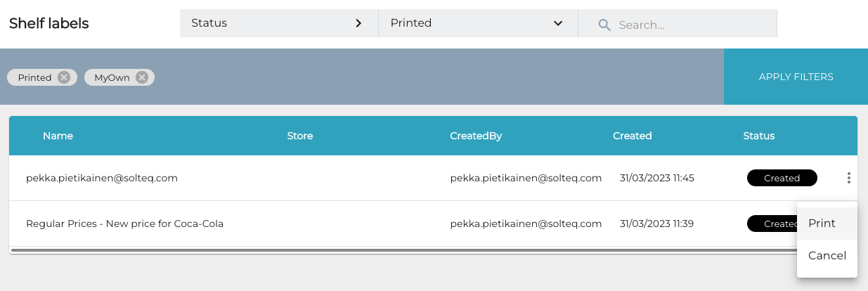
Task: Sort by the Created column header
Action: [632, 136]
